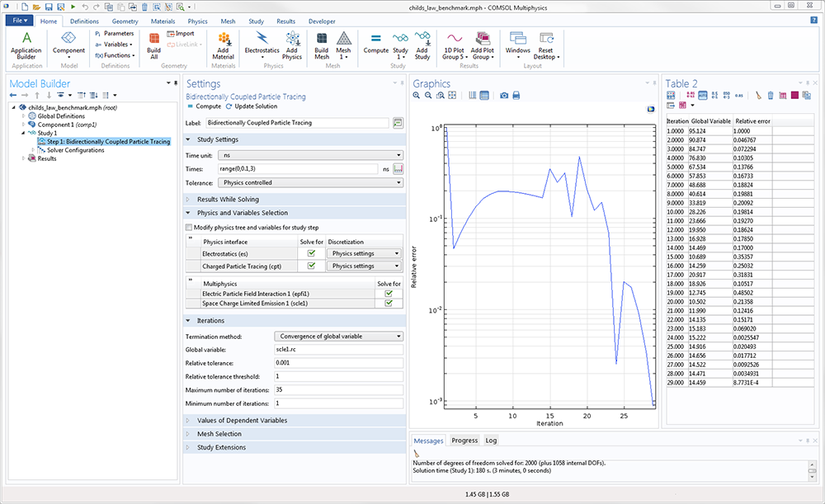Open the Progress tab
The image size is (825, 504).
click(x=464, y=440)
